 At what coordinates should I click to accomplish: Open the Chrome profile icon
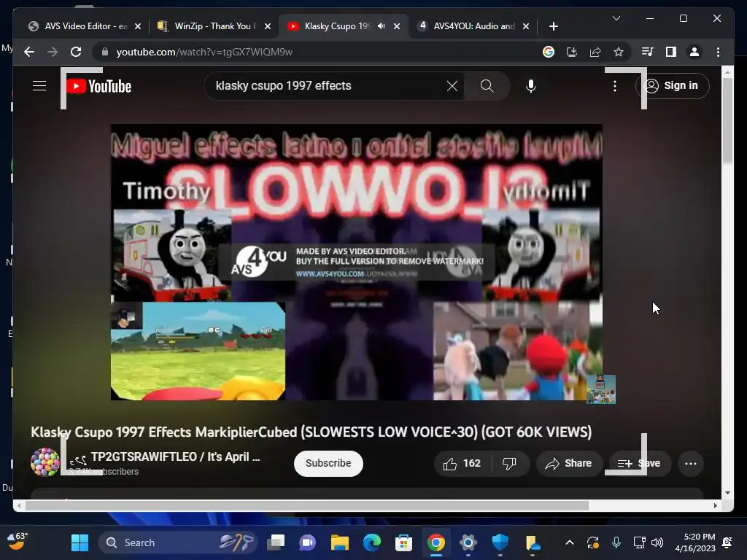(694, 52)
